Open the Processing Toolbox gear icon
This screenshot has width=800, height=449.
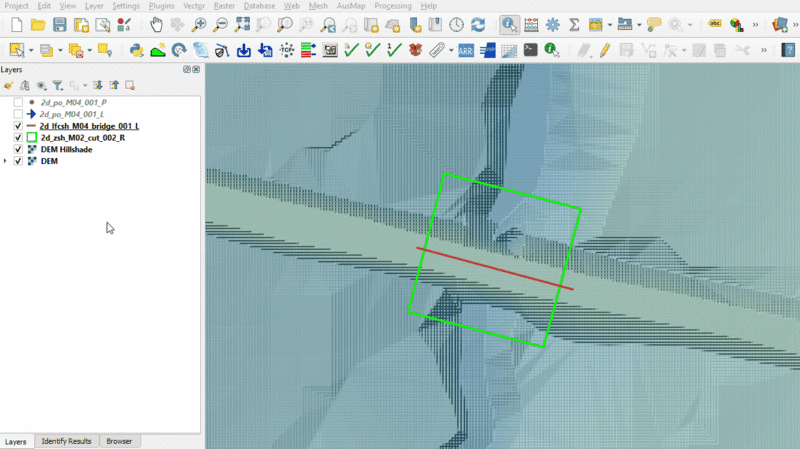pos(552,24)
